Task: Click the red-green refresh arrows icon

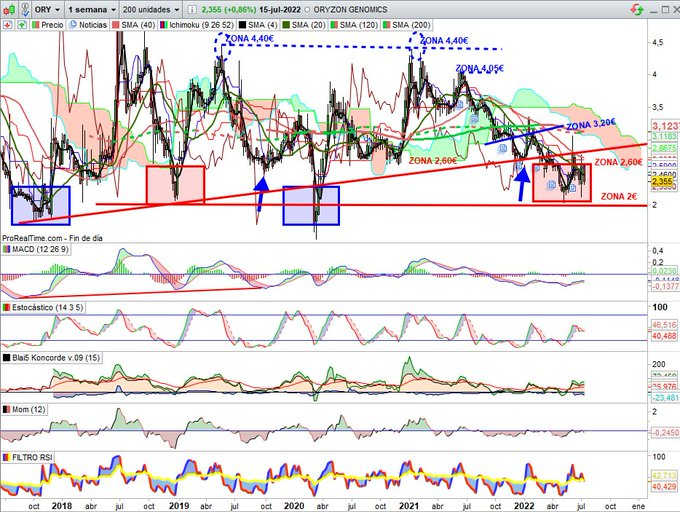Action: (637, 9)
